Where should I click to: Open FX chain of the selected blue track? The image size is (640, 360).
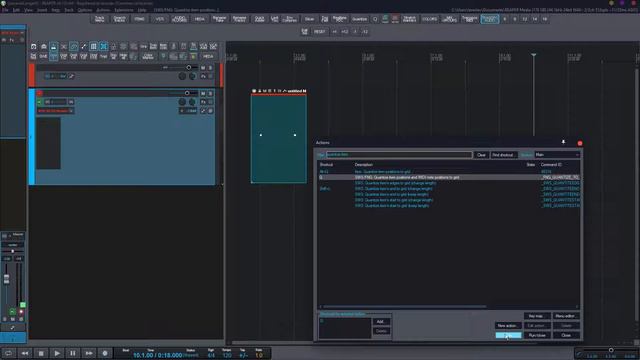[203, 102]
